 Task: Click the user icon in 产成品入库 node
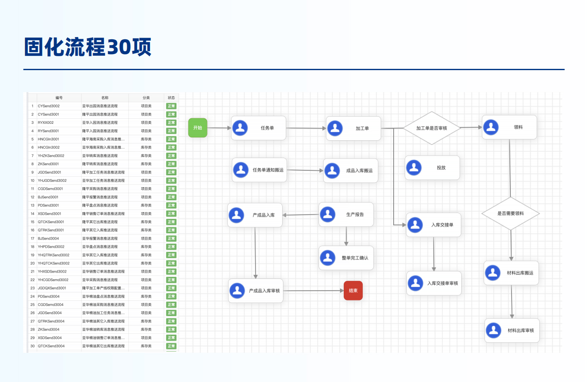237,215
